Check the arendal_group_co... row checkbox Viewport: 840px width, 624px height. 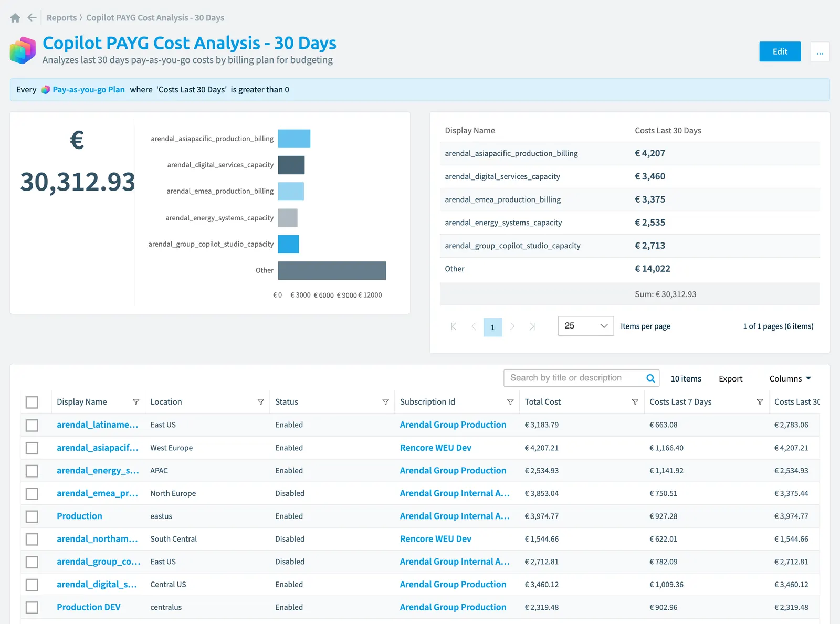[32, 562]
